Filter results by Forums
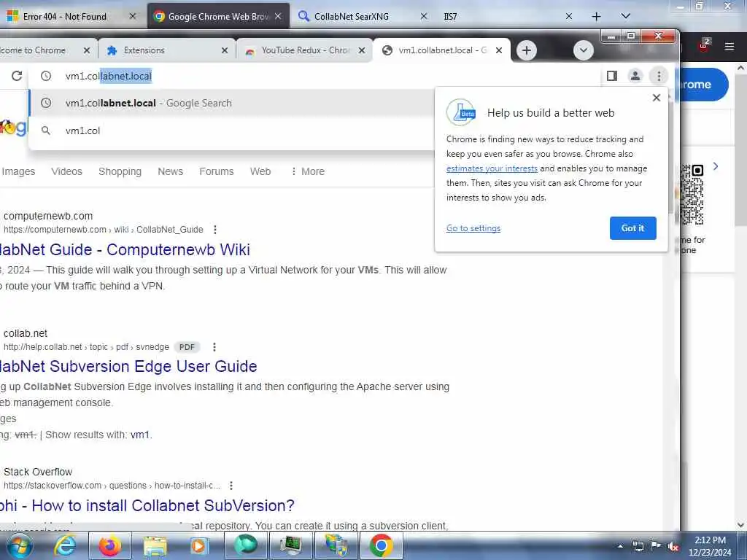 tap(216, 171)
